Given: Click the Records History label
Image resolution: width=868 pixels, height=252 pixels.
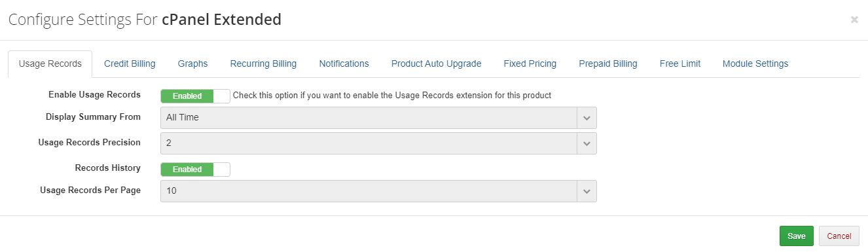Looking at the screenshot, I should [108, 168].
